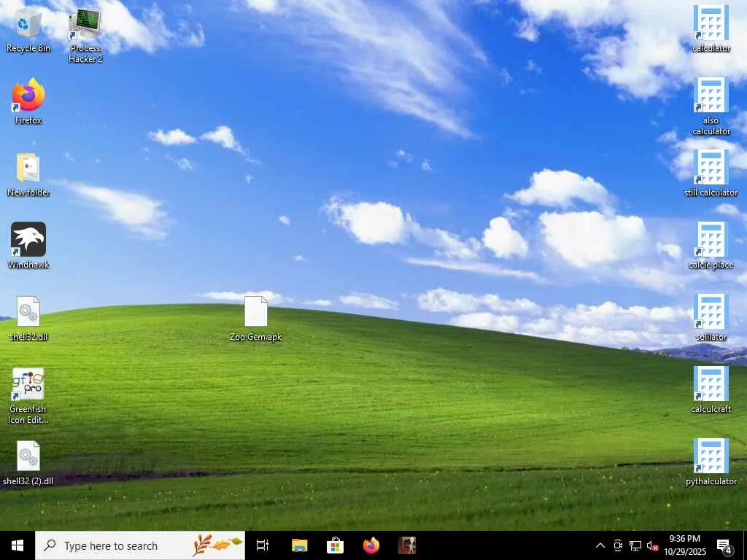Select the Firefox desktop shortcut
The image size is (747, 560).
point(28,101)
